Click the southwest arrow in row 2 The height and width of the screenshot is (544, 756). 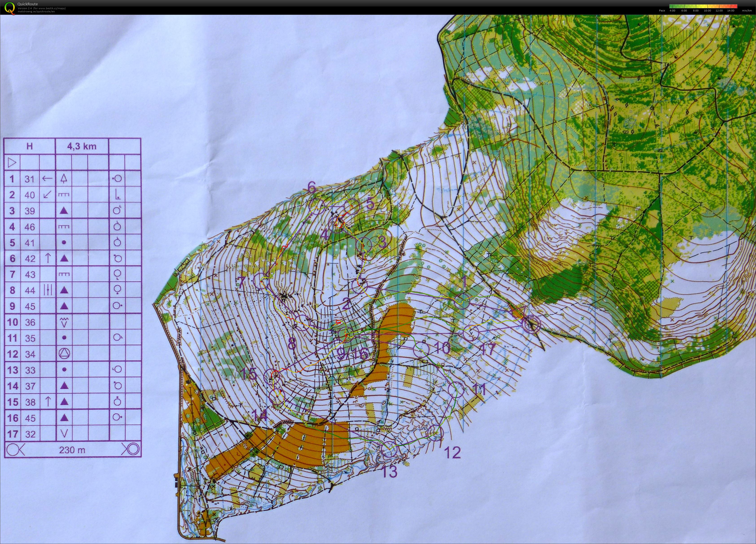click(47, 194)
